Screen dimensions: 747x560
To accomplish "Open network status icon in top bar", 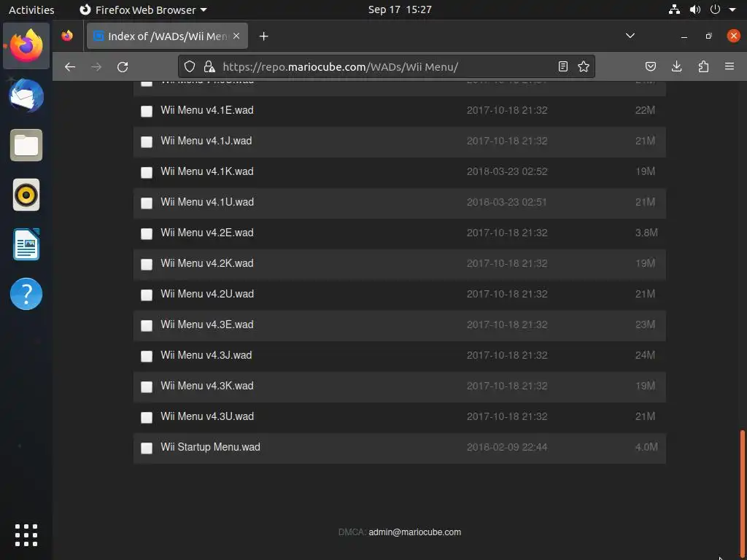I will pos(674,9).
